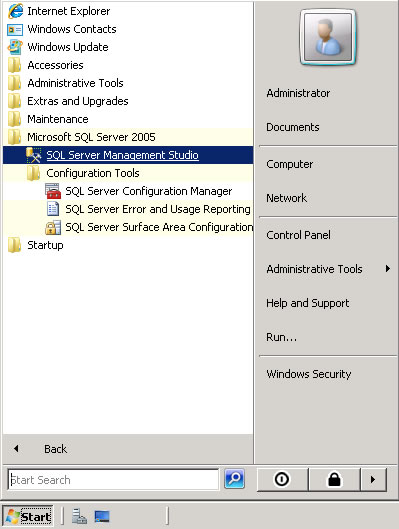Click the power button icon

[282, 479]
